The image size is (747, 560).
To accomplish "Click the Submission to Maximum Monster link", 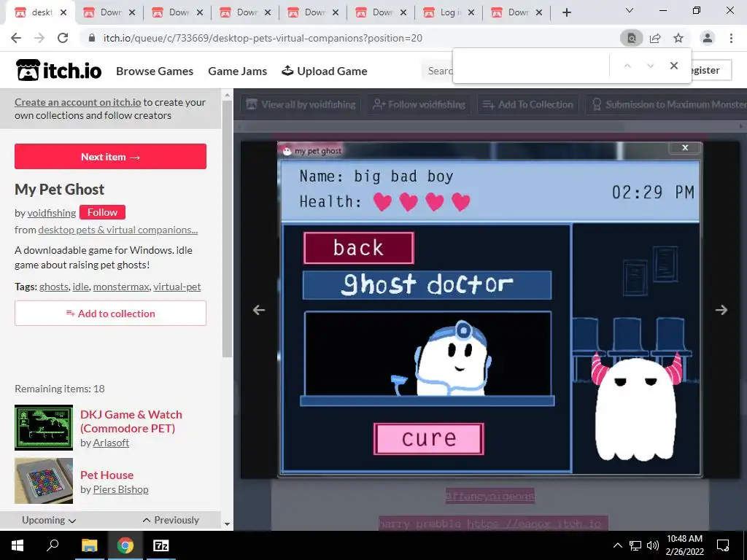I will [666, 104].
